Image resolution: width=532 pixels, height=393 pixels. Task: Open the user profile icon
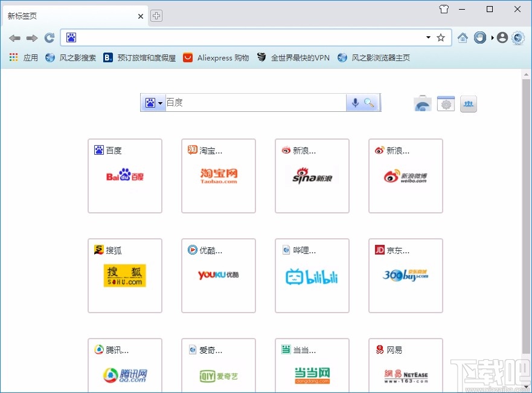tap(502, 37)
